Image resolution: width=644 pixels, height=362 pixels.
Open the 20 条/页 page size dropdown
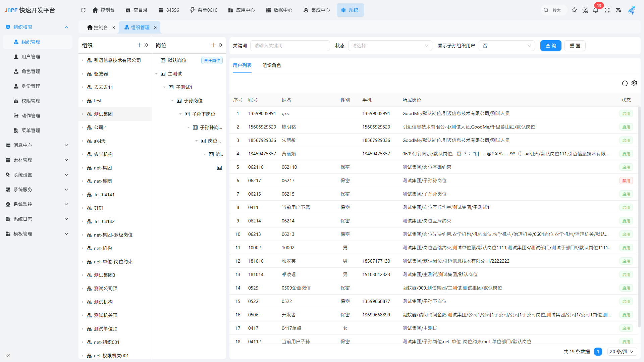[x=622, y=352]
